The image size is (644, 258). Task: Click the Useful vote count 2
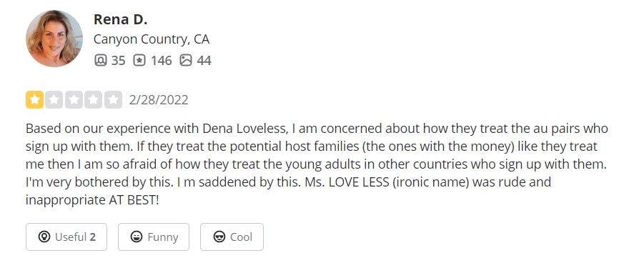tap(93, 237)
